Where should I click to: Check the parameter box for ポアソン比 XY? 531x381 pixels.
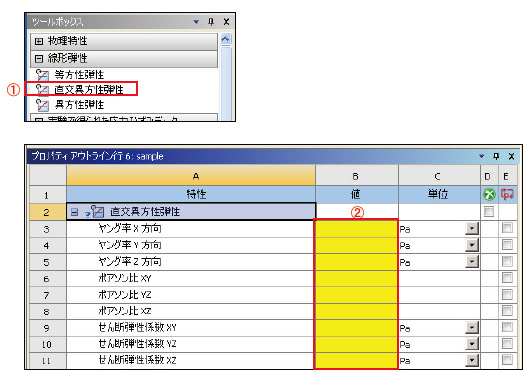pyautogui.click(x=507, y=278)
